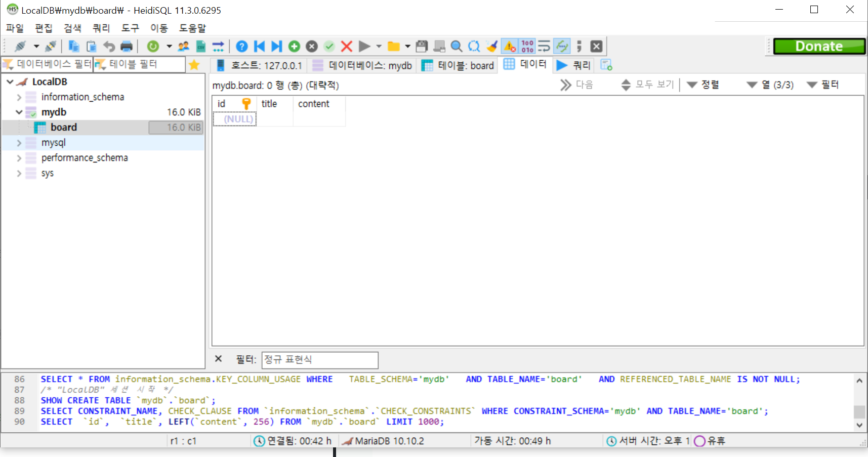The image size is (868, 457).
Task: Expand the sys database node
Action: (19, 173)
